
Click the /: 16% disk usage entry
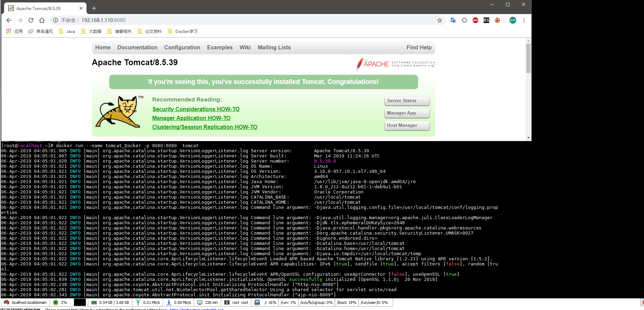[x=270, y=302]
